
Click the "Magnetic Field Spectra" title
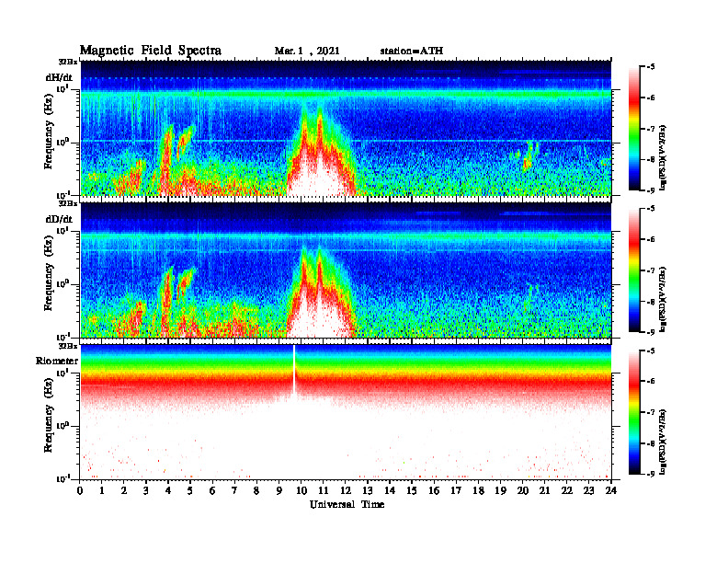tap(151, 51)
